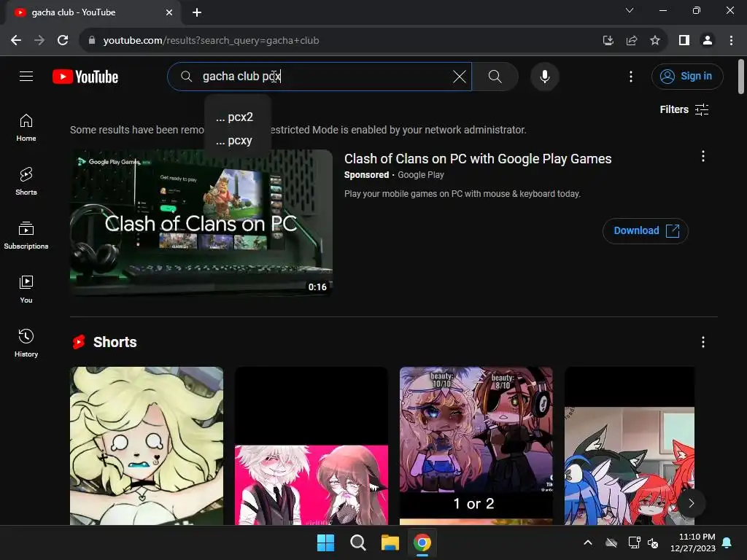Viewport: 747px width, 560px height.
Task: Open the pink background Short thumbnail
Action: point(311,446)
